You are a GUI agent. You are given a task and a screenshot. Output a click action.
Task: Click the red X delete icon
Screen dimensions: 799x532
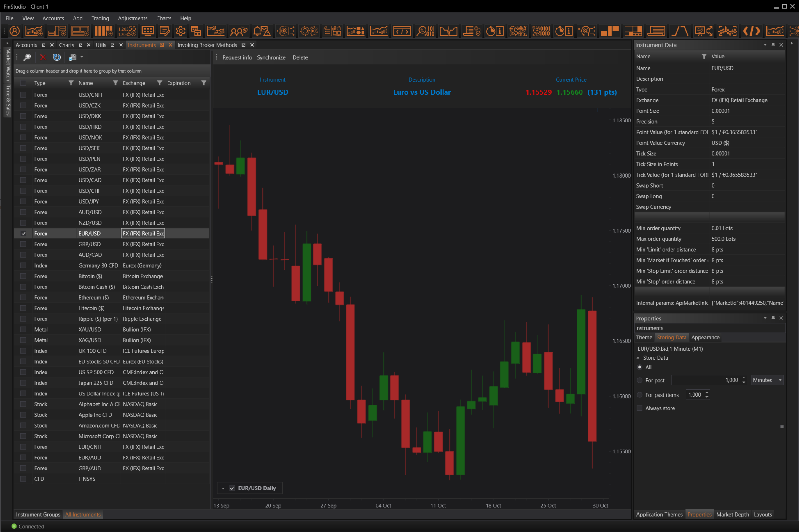pyautogui.click(x=43, y=57)
